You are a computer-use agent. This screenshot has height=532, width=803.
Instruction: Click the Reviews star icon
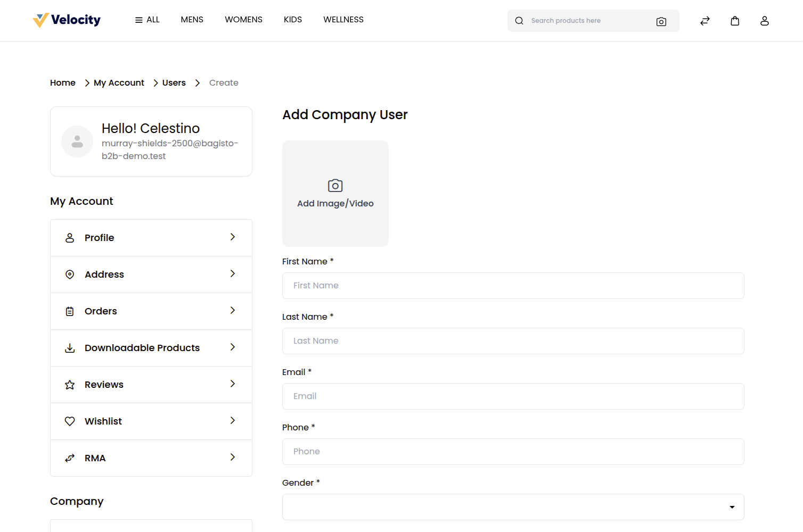pyautogui.click(x=70, y=385)
